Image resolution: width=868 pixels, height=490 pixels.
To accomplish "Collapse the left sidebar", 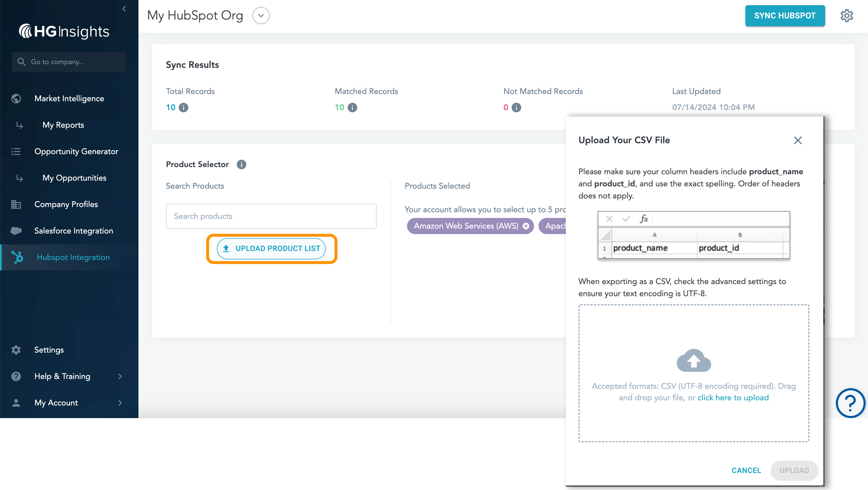I will pos(124,8).
